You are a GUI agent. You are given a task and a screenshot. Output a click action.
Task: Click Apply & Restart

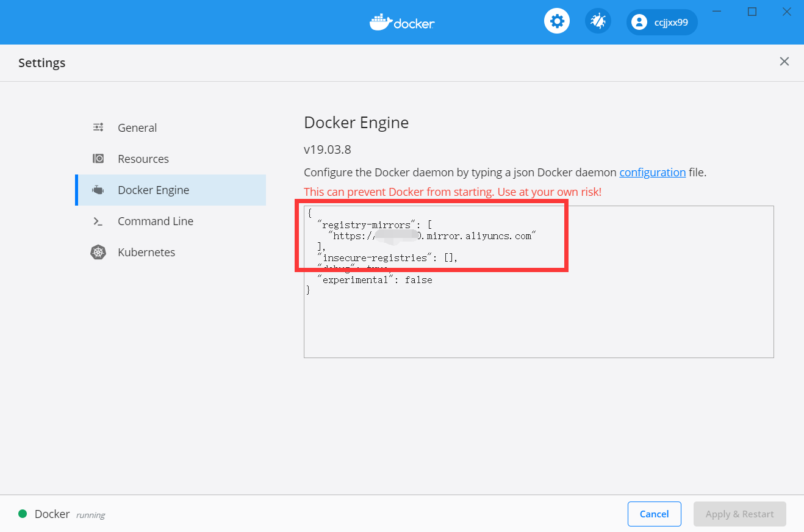point(739,514)
